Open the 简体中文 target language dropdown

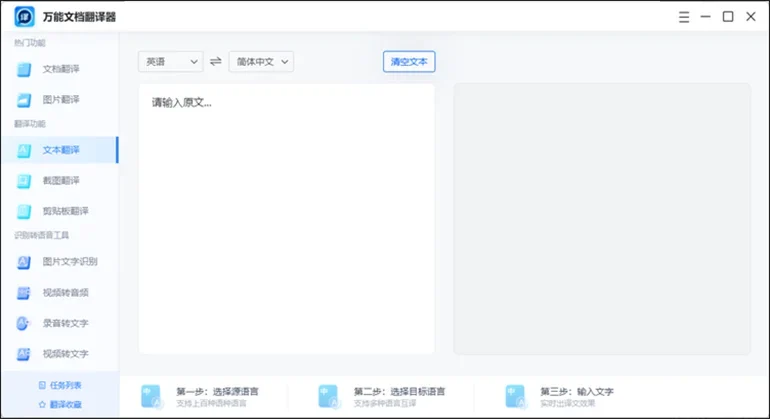(261, 61)
